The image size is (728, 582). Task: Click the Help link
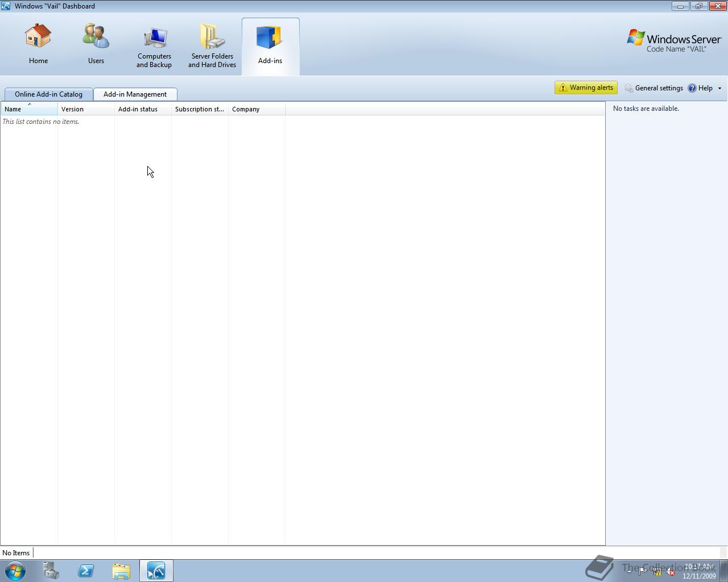click(700, 88)
